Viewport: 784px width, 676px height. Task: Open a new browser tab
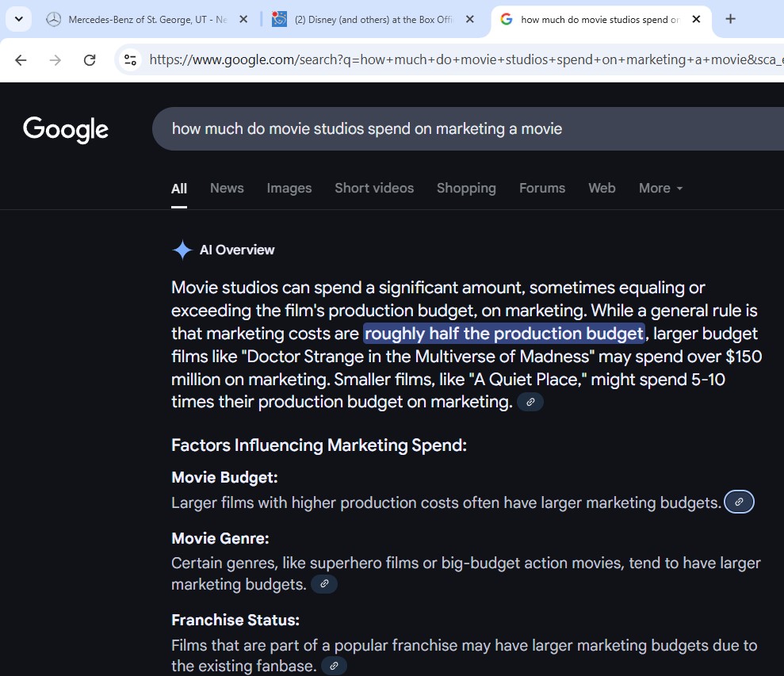[730, 19]
